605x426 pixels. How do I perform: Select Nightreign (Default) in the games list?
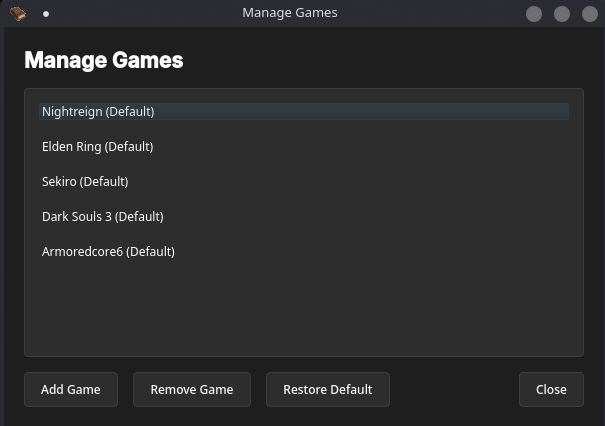98,112
